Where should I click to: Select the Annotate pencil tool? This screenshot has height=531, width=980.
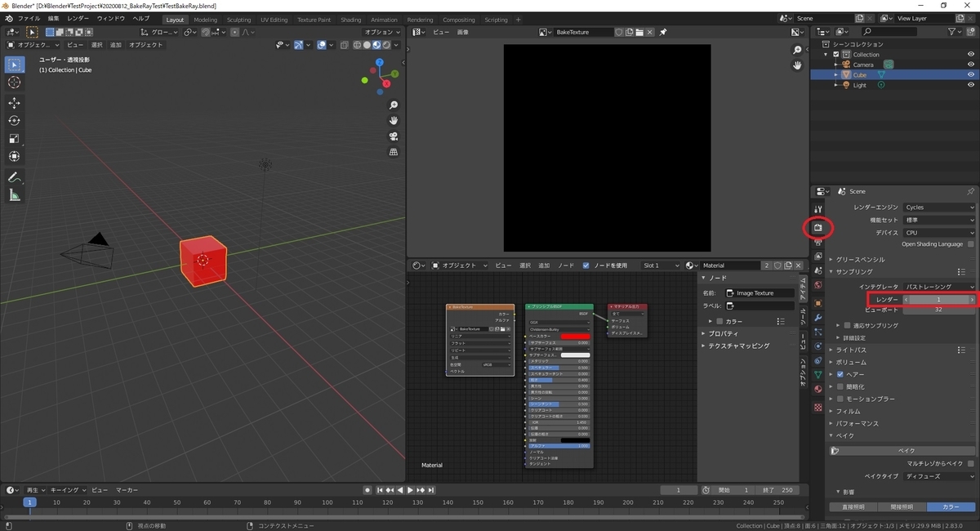click(15, 177)
